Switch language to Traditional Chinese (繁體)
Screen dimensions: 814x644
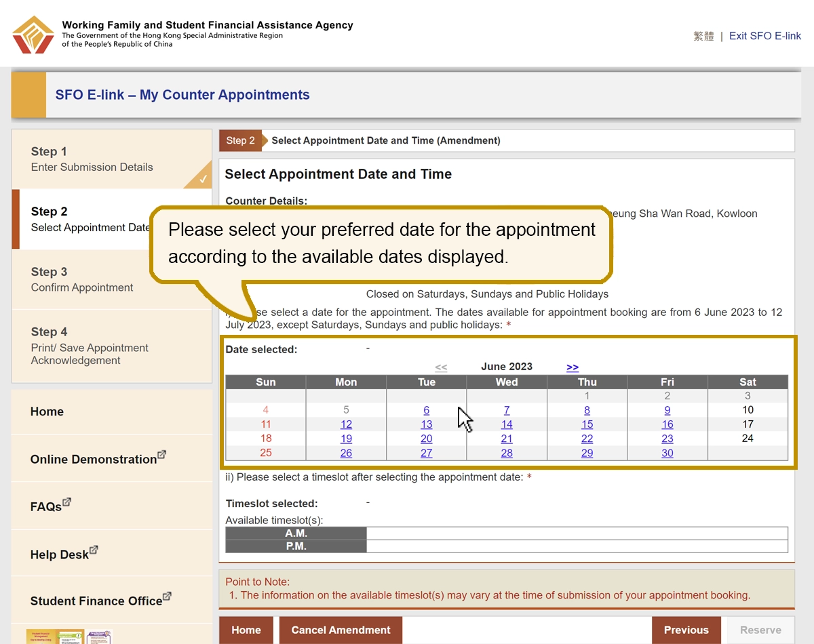coord(703,36)
